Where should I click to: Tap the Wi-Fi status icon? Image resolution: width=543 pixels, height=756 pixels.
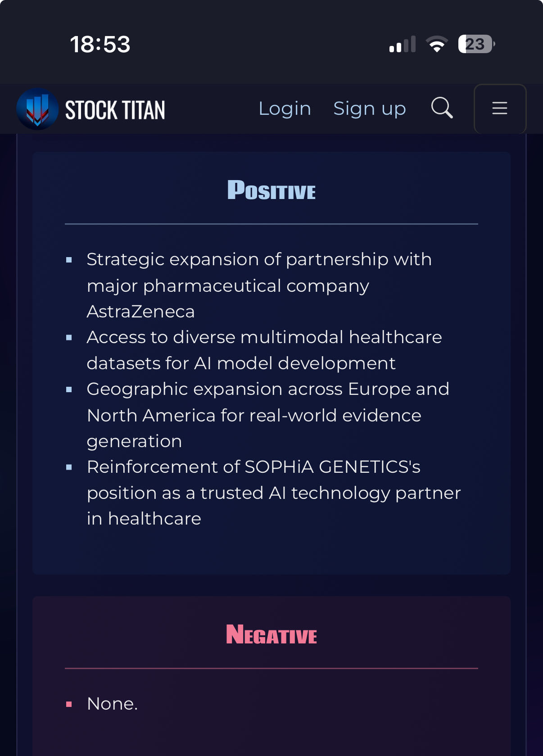pyautogui.click(x=437, y=44)
